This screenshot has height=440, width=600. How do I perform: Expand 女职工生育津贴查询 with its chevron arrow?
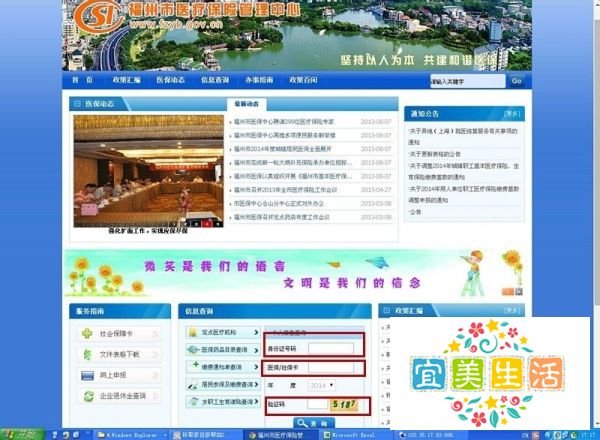click(x=256, y=402)
